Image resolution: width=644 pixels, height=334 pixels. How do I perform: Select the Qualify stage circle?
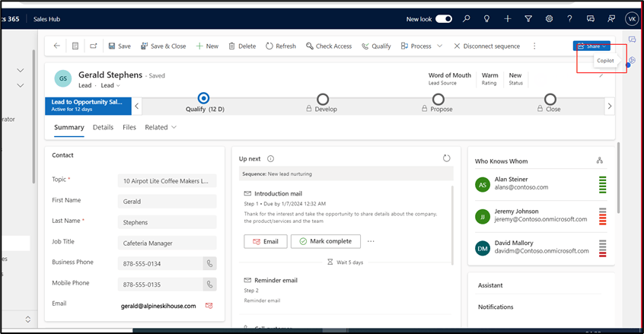coord(203,99)
